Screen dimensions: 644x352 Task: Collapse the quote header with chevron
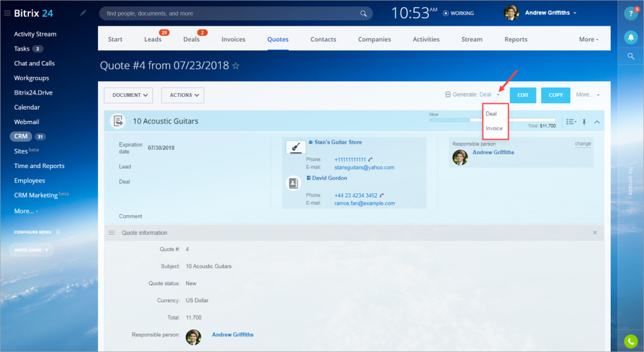pyautogui.click(x=597, y=122)
